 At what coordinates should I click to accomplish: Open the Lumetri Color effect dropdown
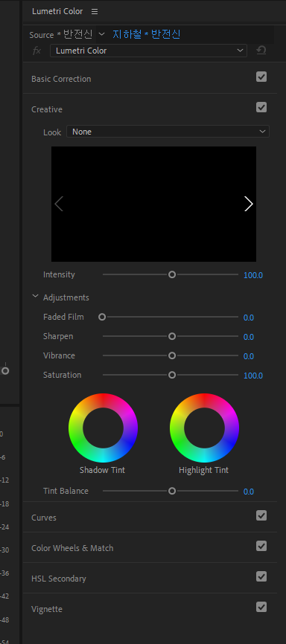[x=148, y=51]
